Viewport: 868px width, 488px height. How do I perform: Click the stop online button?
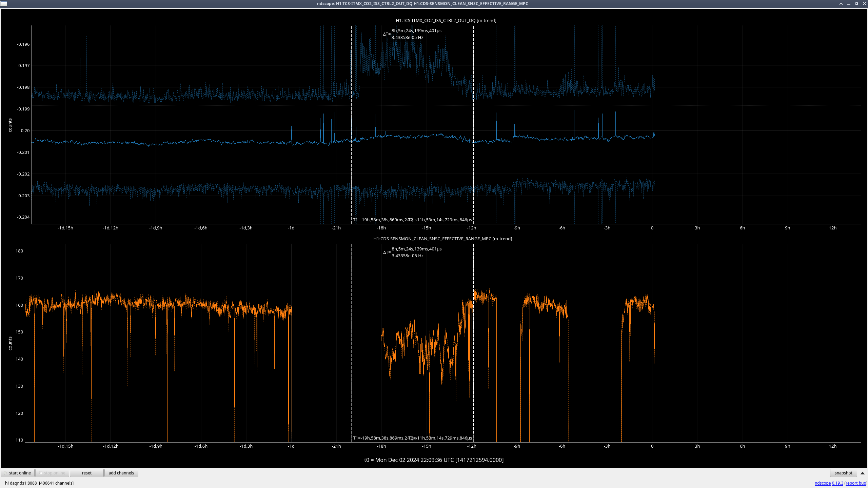coord(52,473)
